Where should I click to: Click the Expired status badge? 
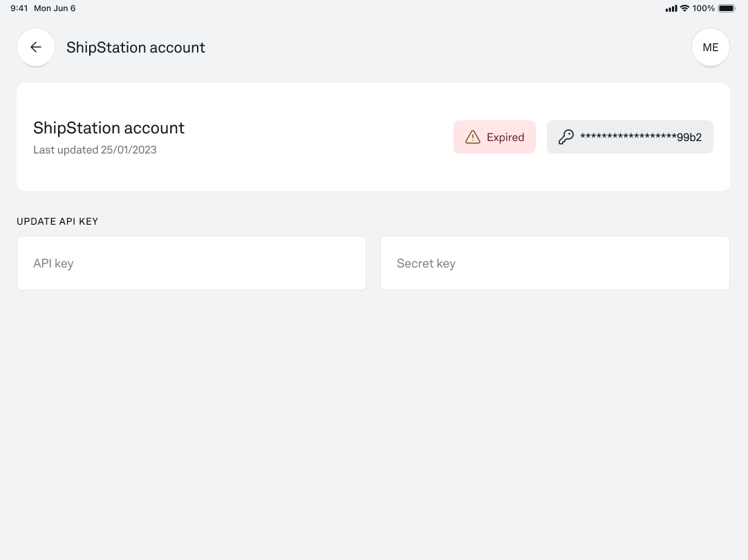(x=494, y=137)
